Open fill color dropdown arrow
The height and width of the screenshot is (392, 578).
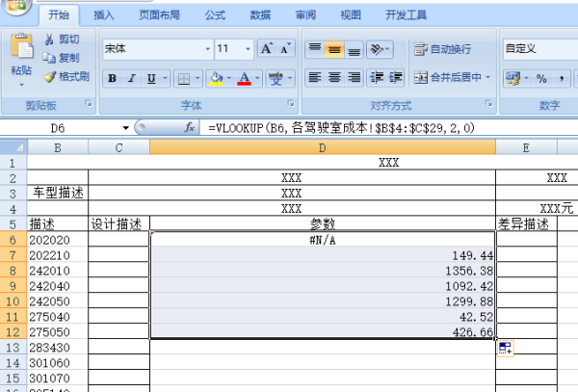point(229,78)
